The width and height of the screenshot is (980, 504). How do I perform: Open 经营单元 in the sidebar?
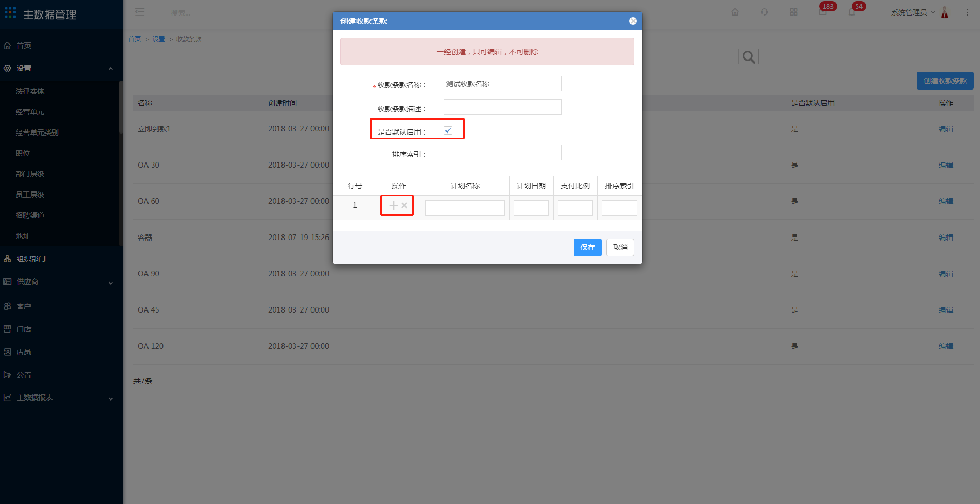coord(30,112)
